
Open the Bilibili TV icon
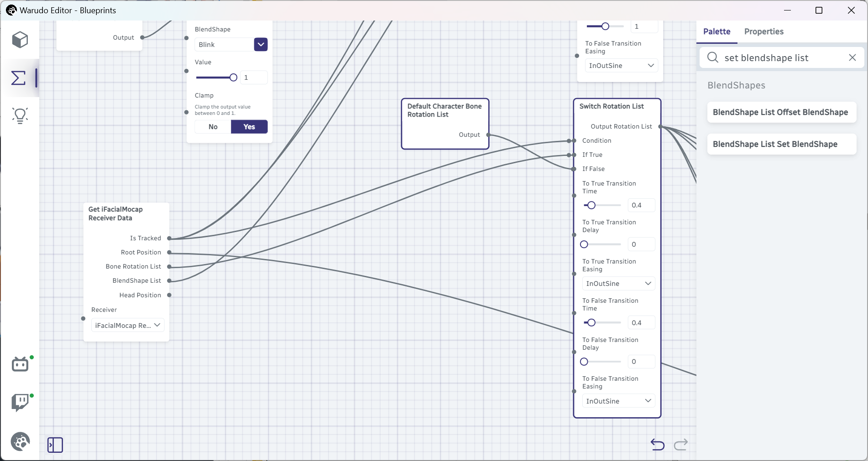(20, 364)
